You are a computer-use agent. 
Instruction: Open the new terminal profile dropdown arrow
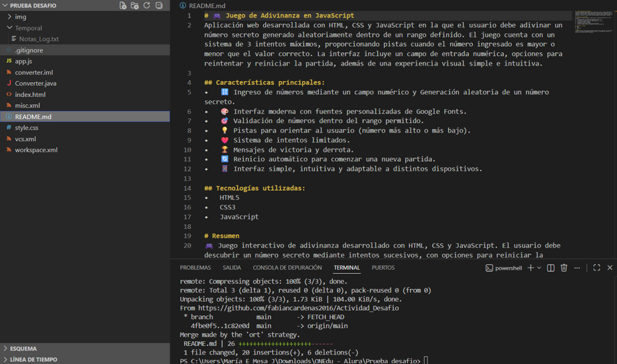pos(539,268)
